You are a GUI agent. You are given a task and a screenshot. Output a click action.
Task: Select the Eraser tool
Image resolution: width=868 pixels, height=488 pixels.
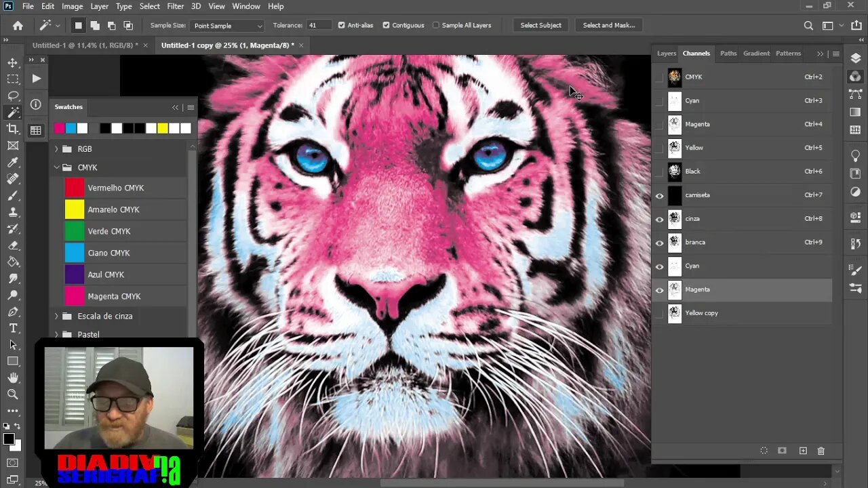click(13, 245)
